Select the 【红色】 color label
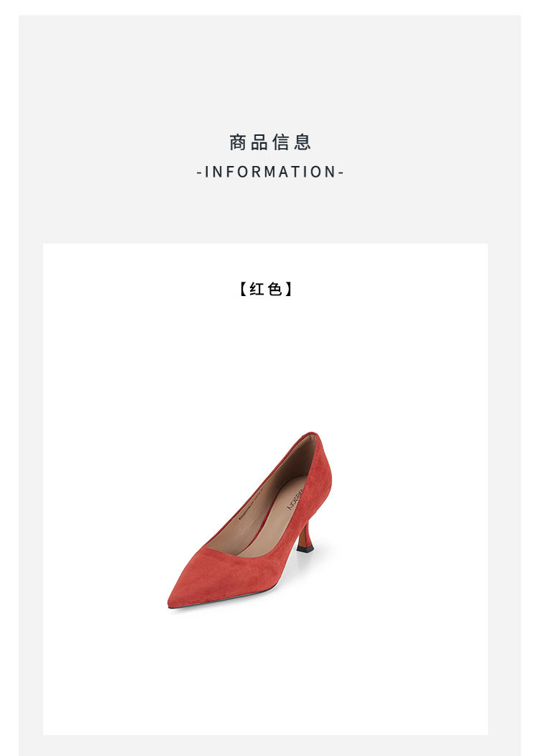 [266, 289]
